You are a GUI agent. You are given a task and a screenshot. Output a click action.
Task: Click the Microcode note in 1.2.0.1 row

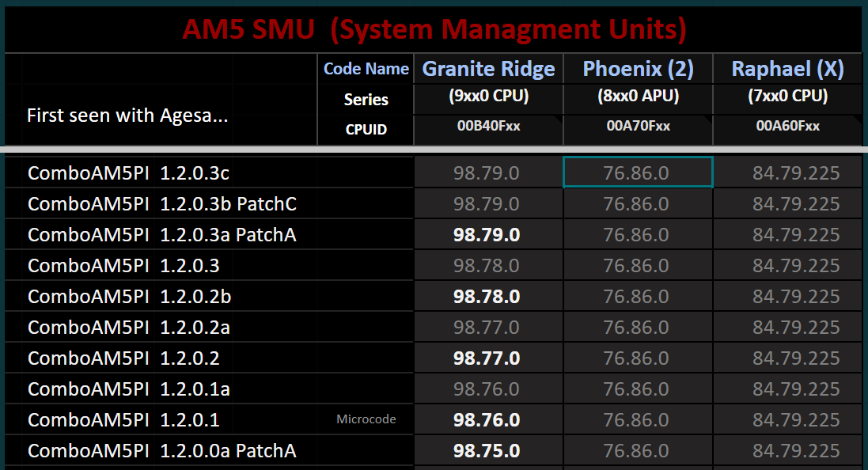point(366,419)
